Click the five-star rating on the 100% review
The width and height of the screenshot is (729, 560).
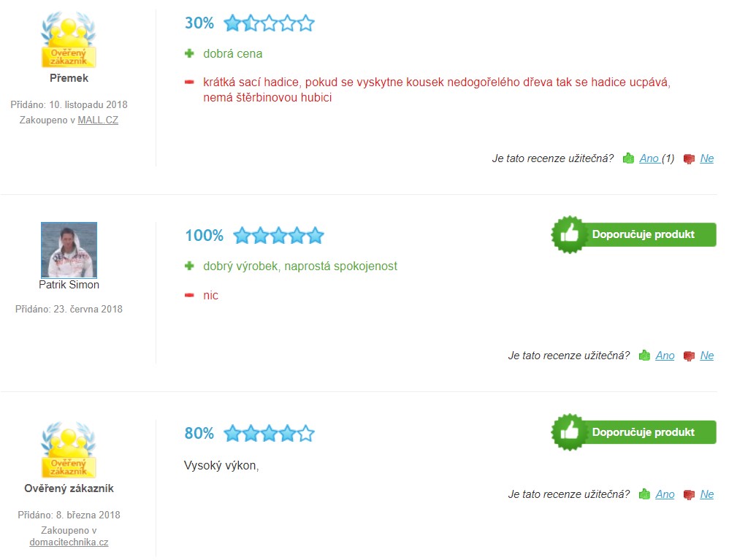pos(278,236)
